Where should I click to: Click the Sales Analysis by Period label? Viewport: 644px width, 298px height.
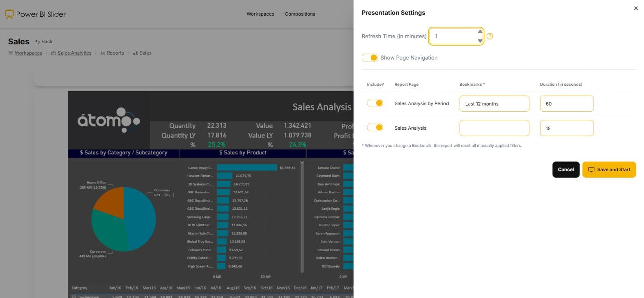(x=421, y=103)
